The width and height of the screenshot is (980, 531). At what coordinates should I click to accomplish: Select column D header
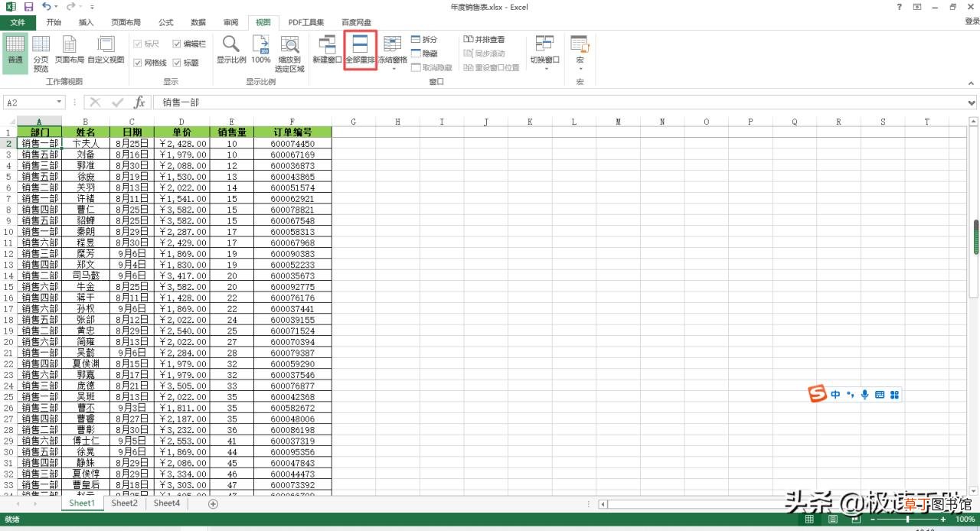pos(181,121)
